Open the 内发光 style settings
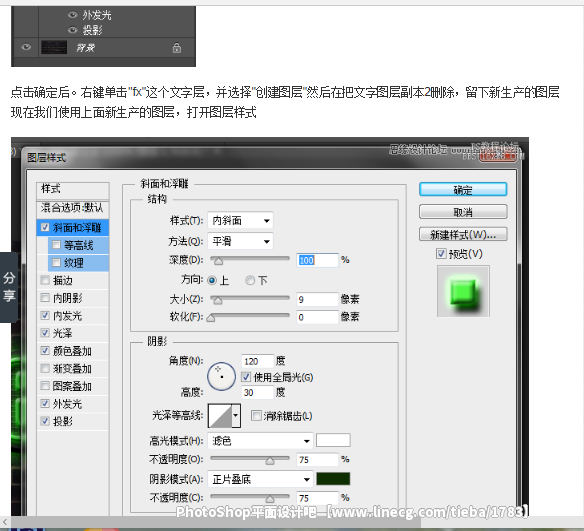 tap(67, 316)
